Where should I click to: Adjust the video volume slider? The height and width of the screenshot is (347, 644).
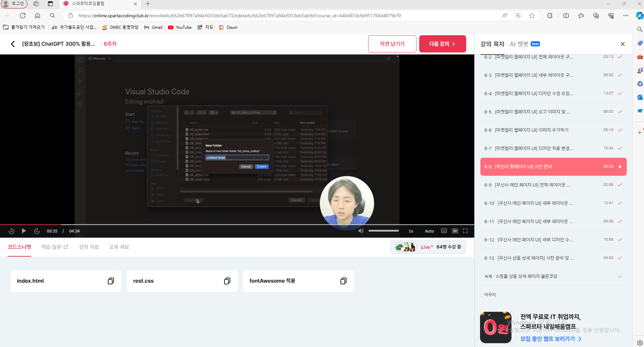point(384,231)
